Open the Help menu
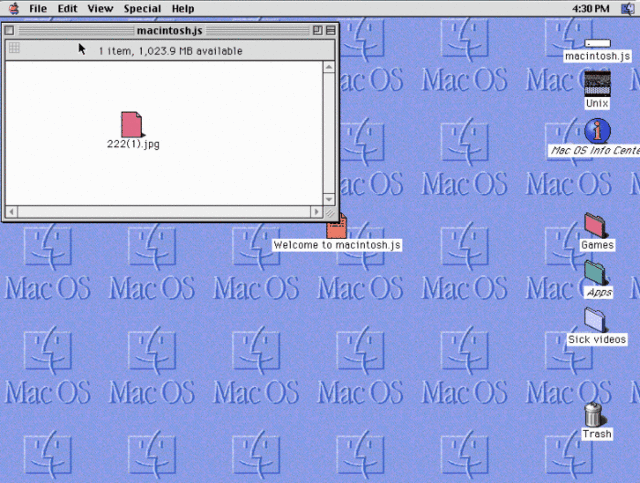Viewport: 640px width, 483px height. [x=183, y=9]
